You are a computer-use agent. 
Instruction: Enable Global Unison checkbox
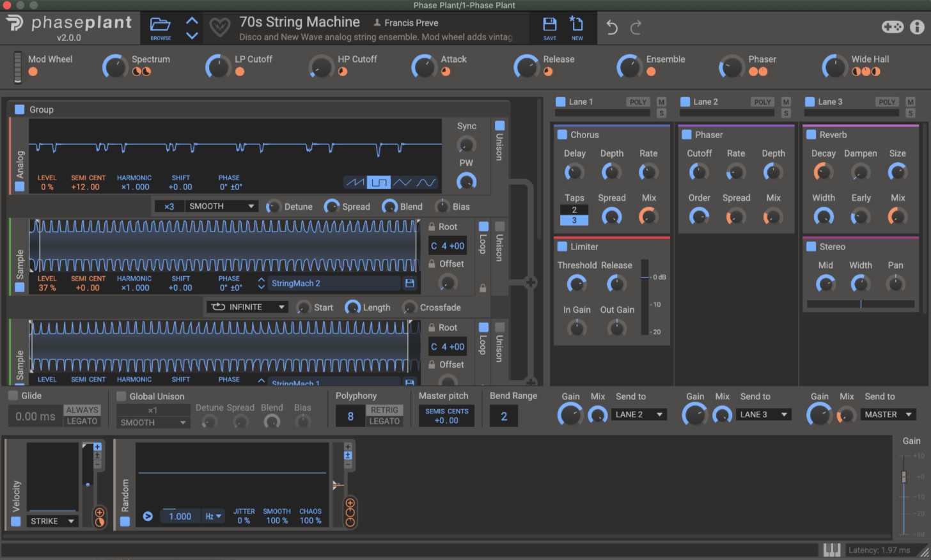(x=121, y=396)
